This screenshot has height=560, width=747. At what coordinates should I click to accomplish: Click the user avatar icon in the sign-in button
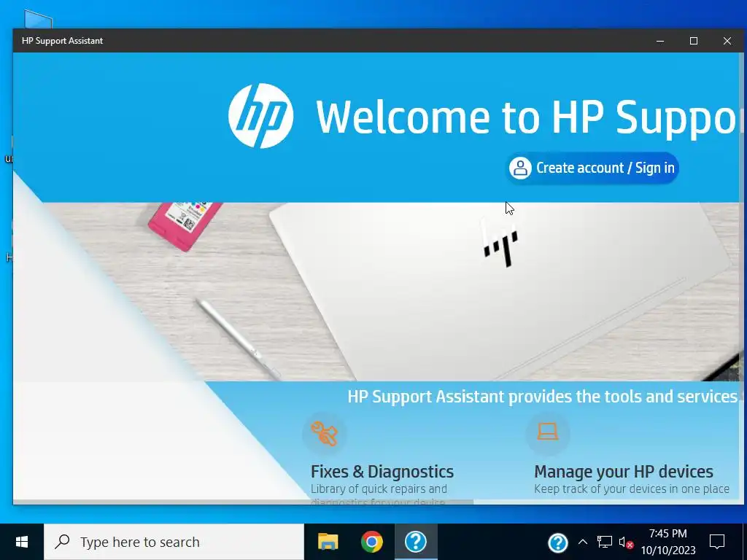[520, 168]
